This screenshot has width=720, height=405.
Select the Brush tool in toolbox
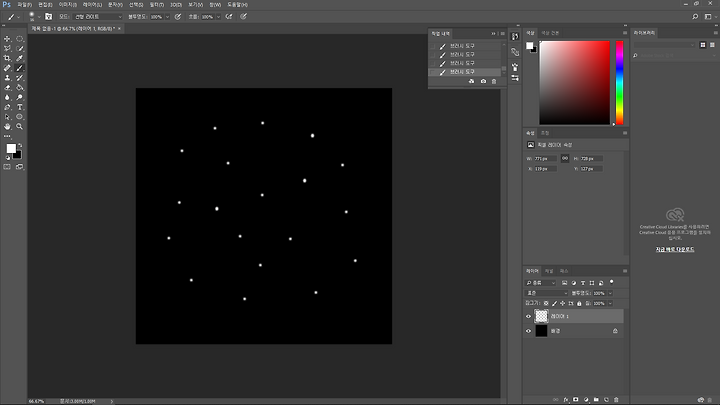(20, 68)
